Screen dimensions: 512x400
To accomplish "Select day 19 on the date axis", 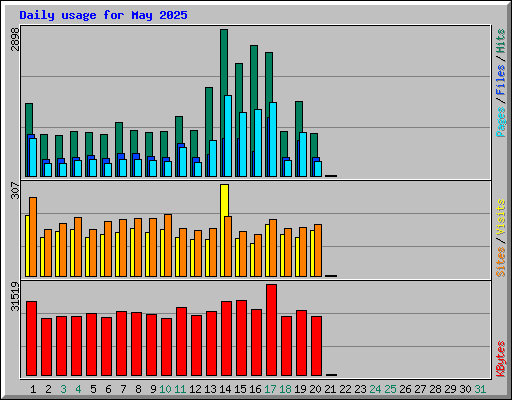I will click(300, 389).
